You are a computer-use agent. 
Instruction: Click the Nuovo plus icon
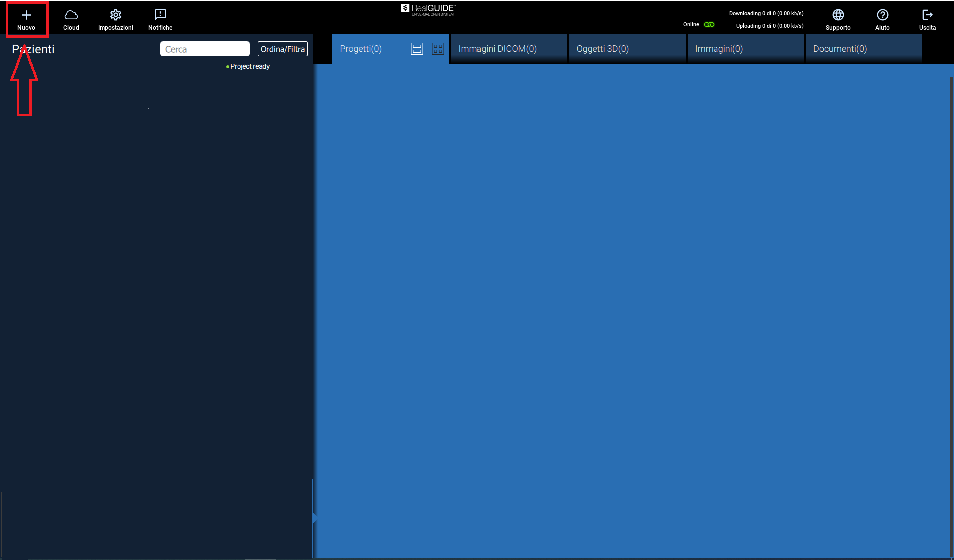(x=26, y=16)
